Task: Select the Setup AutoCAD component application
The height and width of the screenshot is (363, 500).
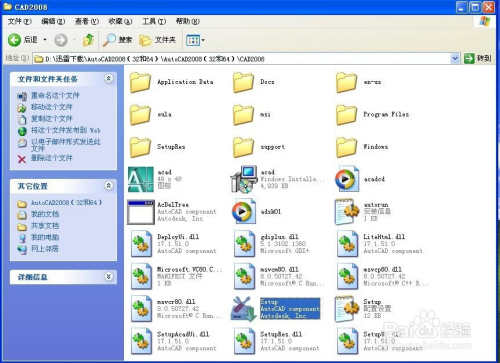Action: (x=276, y=309)
